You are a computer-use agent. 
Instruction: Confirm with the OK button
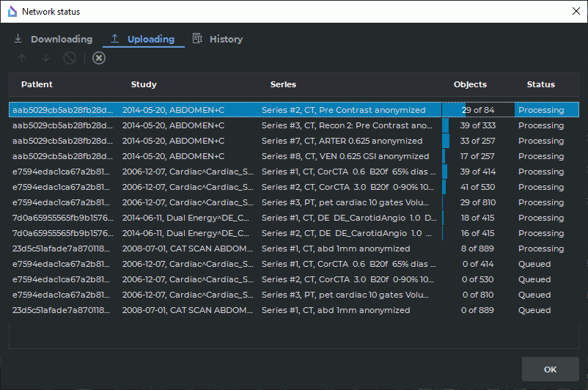pos(550,369)
